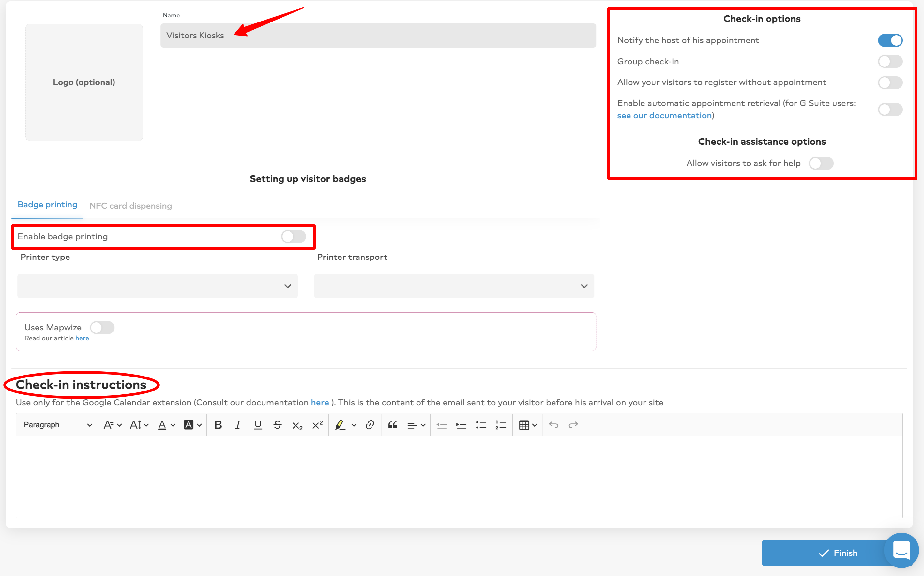Insert a numbered list
Screen dimensions: 924x576
tap(501, 425)
